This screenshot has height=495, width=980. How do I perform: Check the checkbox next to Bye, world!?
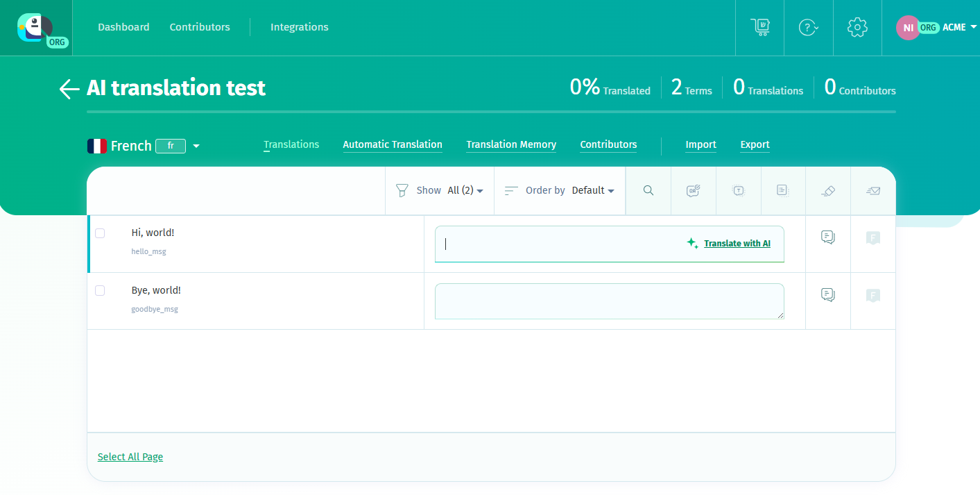(99, 290)
